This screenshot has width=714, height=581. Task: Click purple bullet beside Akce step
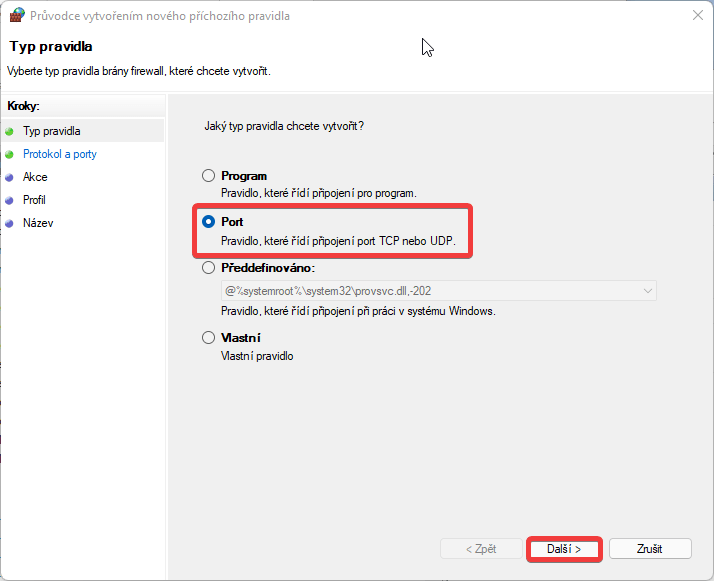point(10,178)
